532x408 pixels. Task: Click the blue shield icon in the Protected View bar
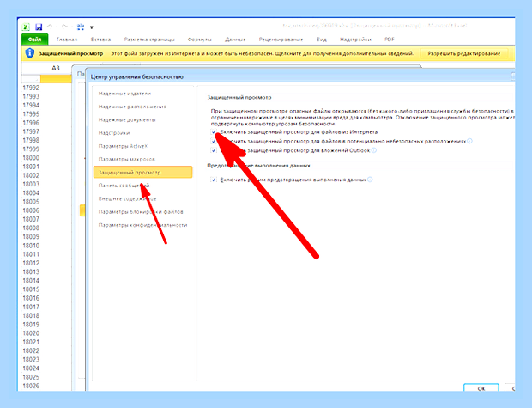(30, 53)
